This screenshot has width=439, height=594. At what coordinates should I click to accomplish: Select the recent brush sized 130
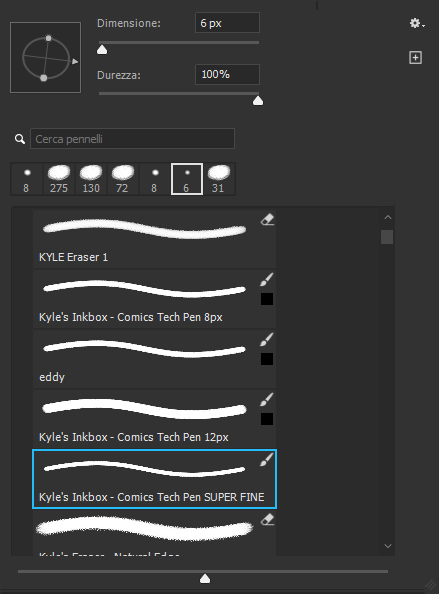pyautogui.click(x=91, y=179)
